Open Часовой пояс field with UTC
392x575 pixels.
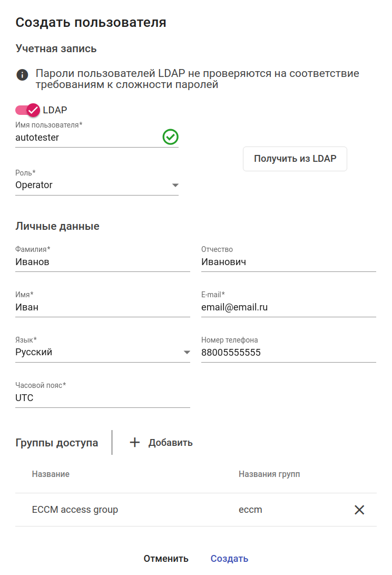pyautogui.click(x=103, y=398)
